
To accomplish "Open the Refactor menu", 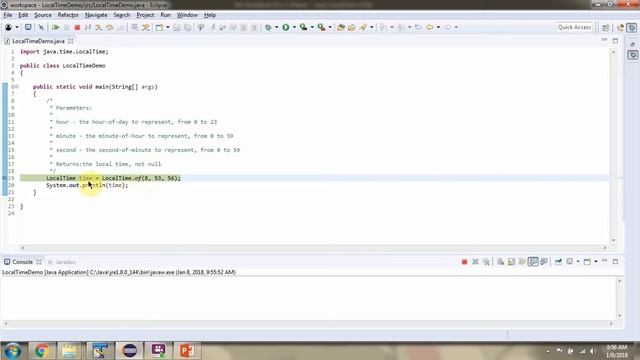I will pyautogui.click(x=68, y=15).
